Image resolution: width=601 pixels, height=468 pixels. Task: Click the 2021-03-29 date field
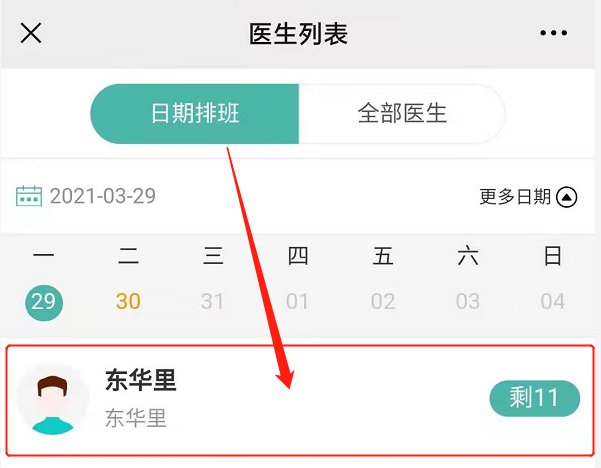click(x=103, y=196)
